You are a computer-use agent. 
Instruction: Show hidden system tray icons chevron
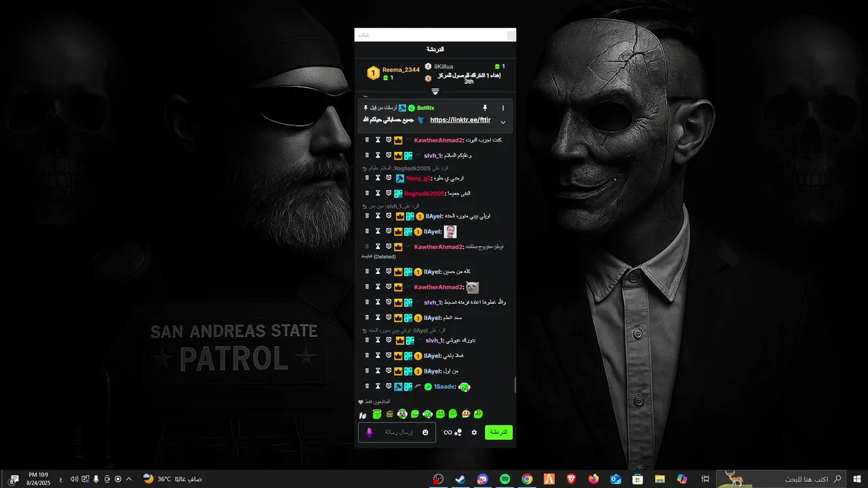[x=129, y=479]
